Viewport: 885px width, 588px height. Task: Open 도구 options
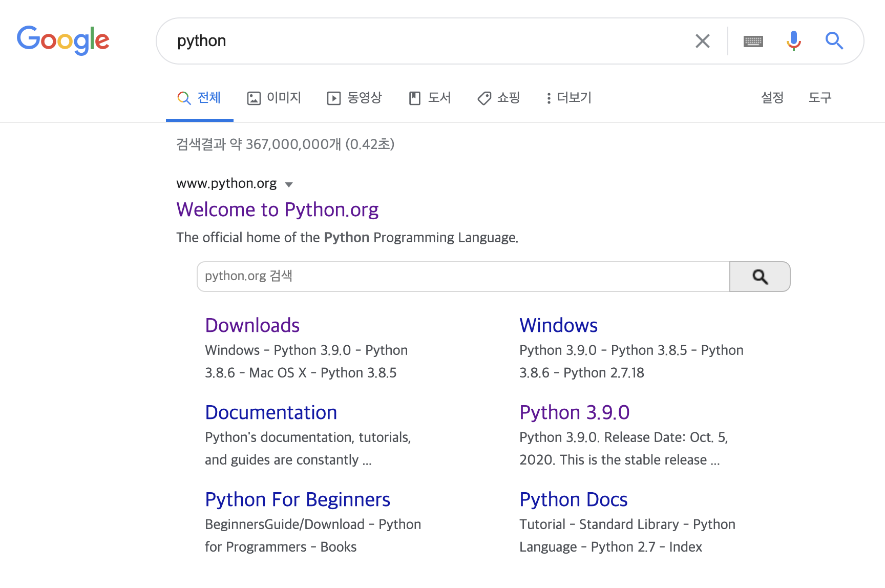click(x=820, y=97)
